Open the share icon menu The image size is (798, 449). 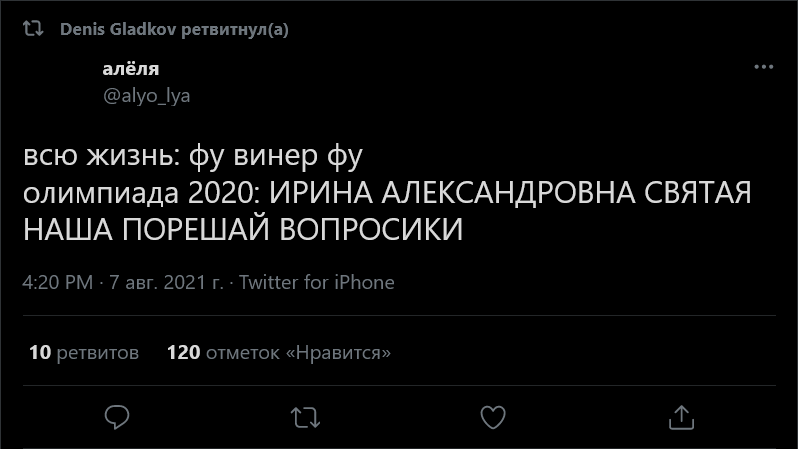[x=680, y=414]
